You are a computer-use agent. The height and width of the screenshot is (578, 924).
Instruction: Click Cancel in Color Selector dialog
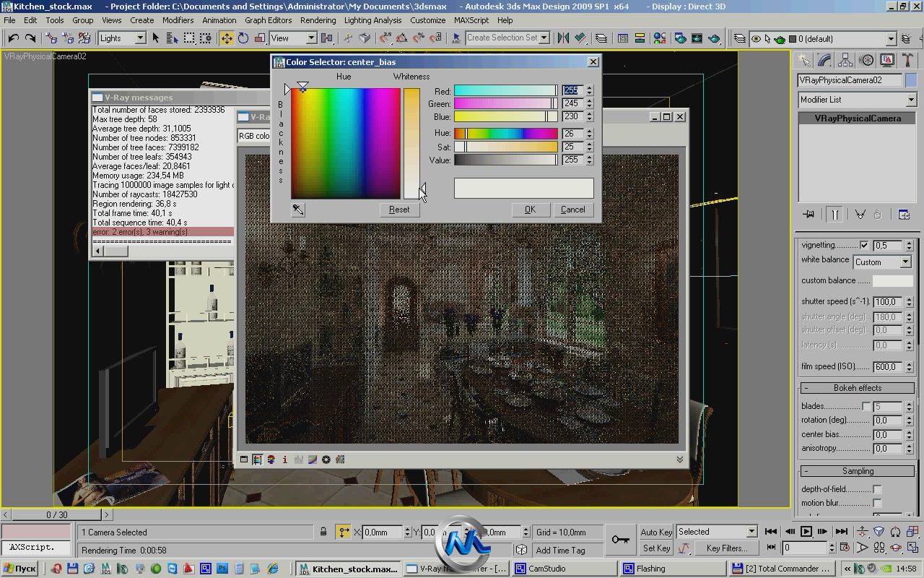tap(572, 210)
